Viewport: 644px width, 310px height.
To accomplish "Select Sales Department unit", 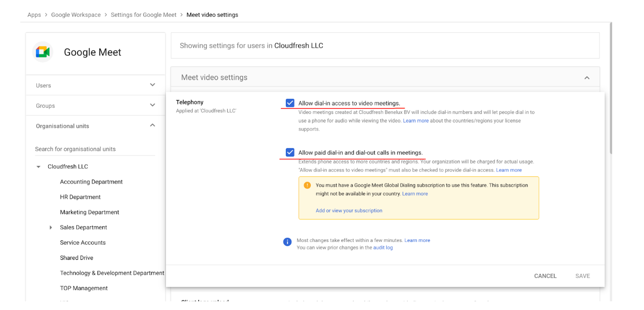I will tap(84, 227).
